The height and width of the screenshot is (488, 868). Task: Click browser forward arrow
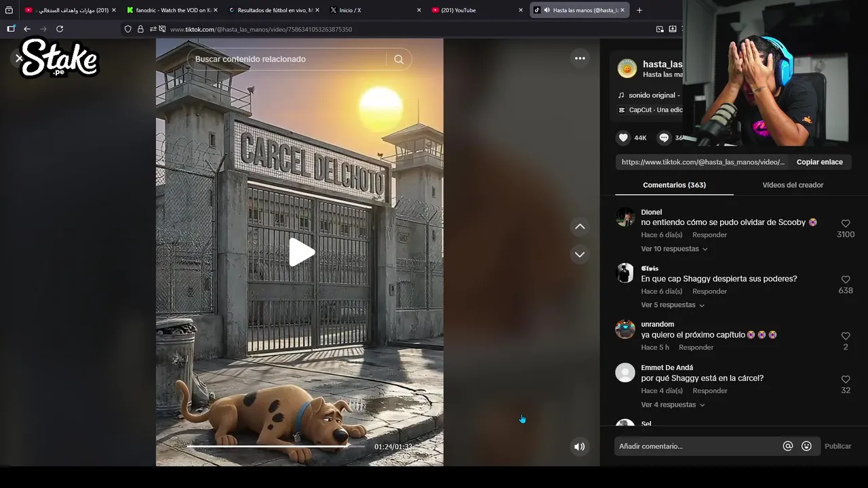[x=43, y=29]
